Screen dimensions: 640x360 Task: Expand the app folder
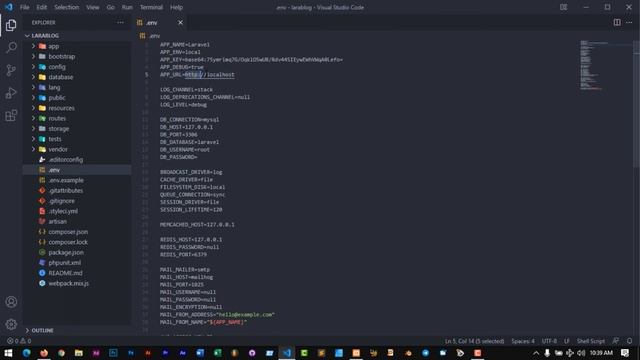(77, 46)
